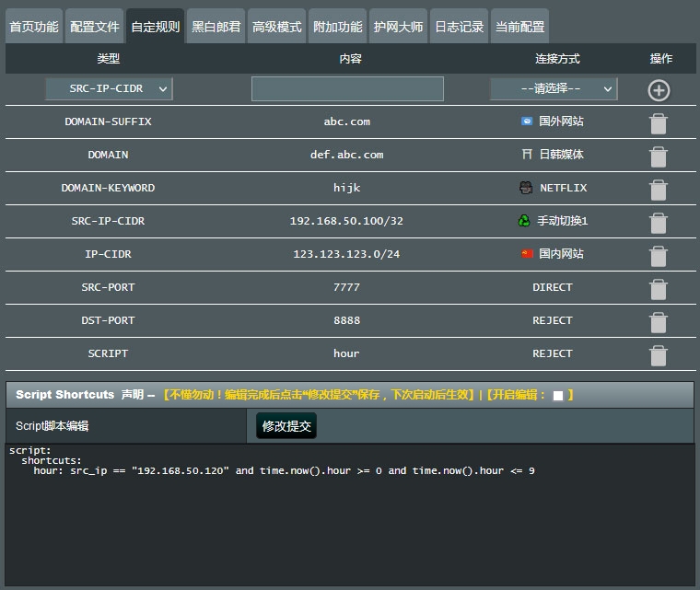The width and height of the screenshot is (700, 590).
Task: Click the 修改提交 button
Action: (x=286, y=426)
